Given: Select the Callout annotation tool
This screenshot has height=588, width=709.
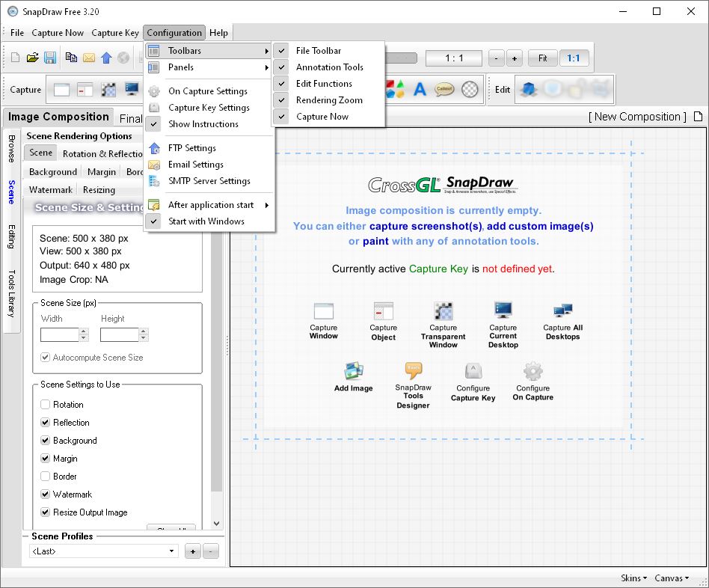Looking at the screenshot, I should (x=444, y=90).
